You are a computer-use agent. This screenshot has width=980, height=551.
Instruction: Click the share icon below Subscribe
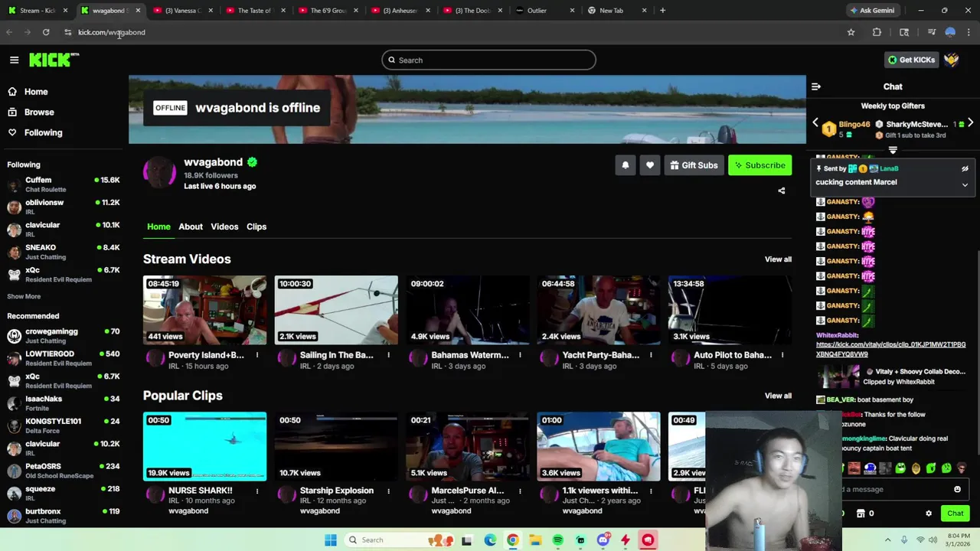782,191
